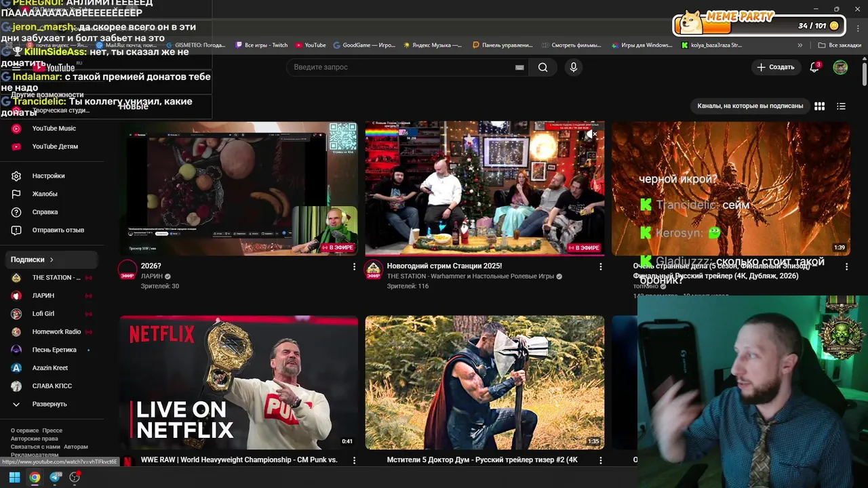868x488 pixels.
Task: Open the Telegram icon in the taskbar
Action: click(55, 477)
